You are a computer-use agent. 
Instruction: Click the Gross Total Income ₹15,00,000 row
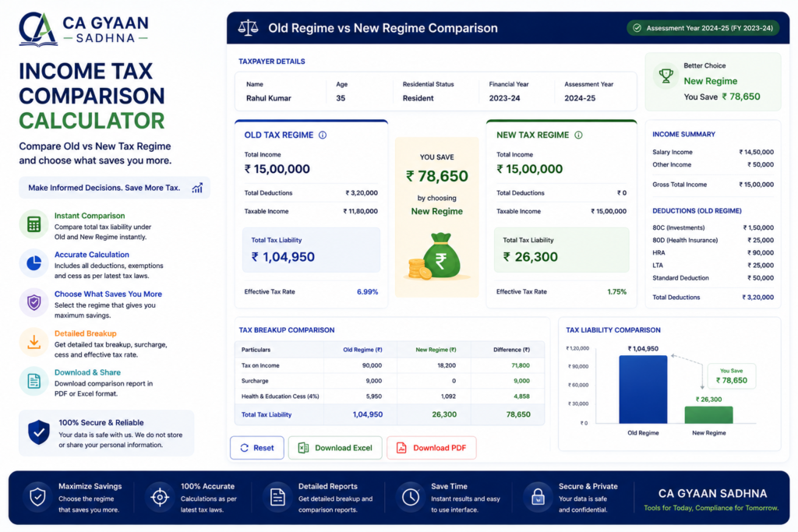[x=713, y=185]
